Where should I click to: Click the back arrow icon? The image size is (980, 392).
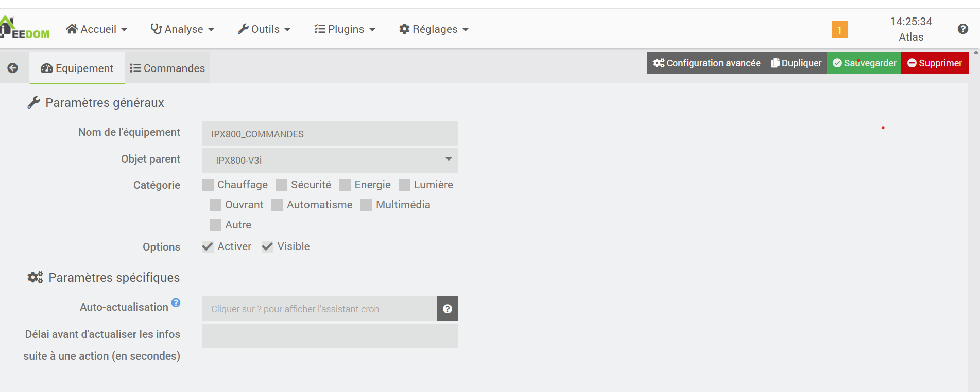pyautogui.click(x=13, y=68)
